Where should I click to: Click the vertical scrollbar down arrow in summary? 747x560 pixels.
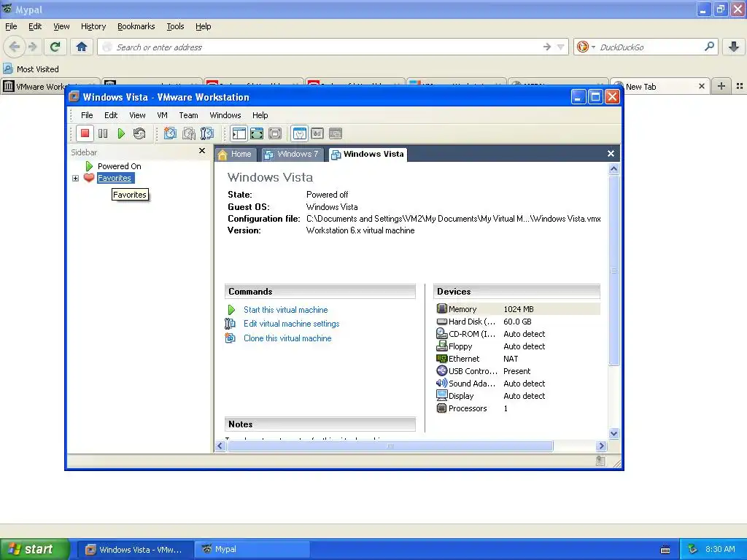(x=614, y=433)
